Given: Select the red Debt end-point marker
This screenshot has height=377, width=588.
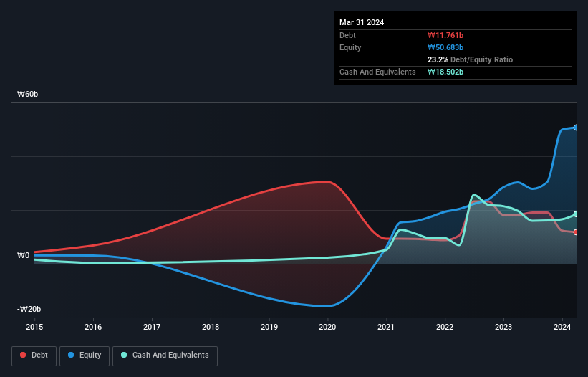Looking at the screenshot, I should (576, 232).
